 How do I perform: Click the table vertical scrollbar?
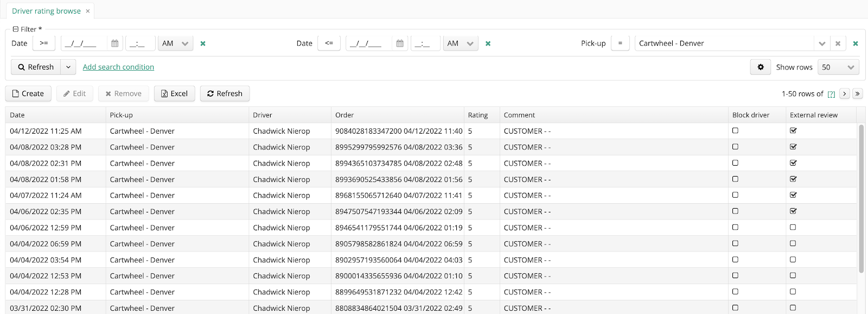(861, 198)
